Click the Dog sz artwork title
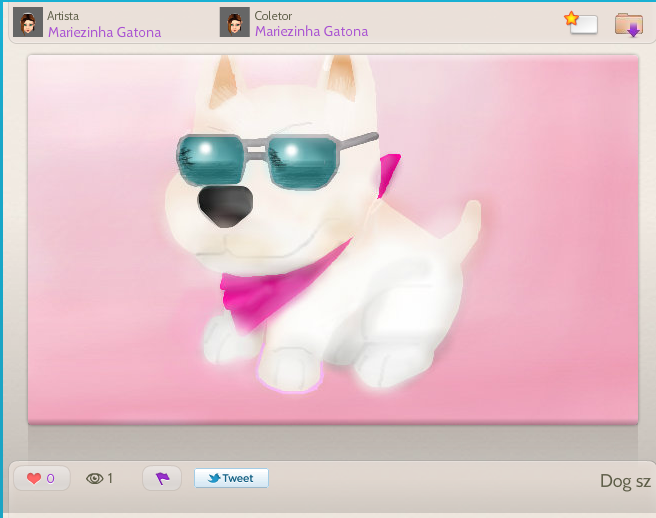Viewport: 656px width, 518px height. 624,481
